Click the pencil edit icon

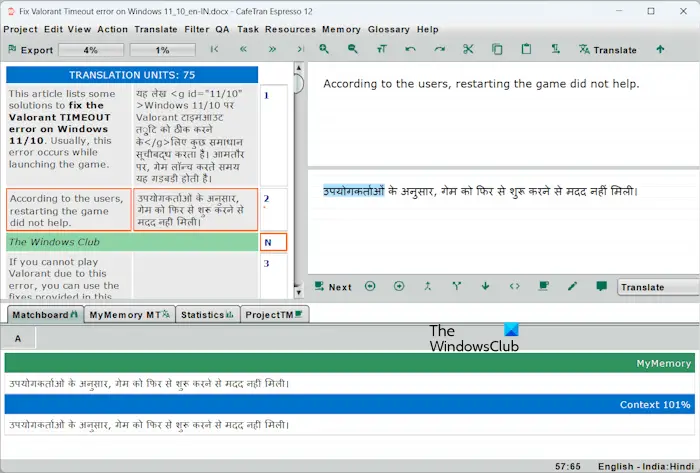pos(572,286)
